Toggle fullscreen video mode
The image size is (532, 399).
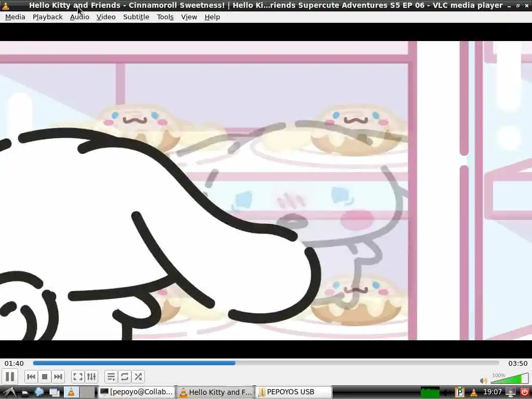tap(78, 377)
